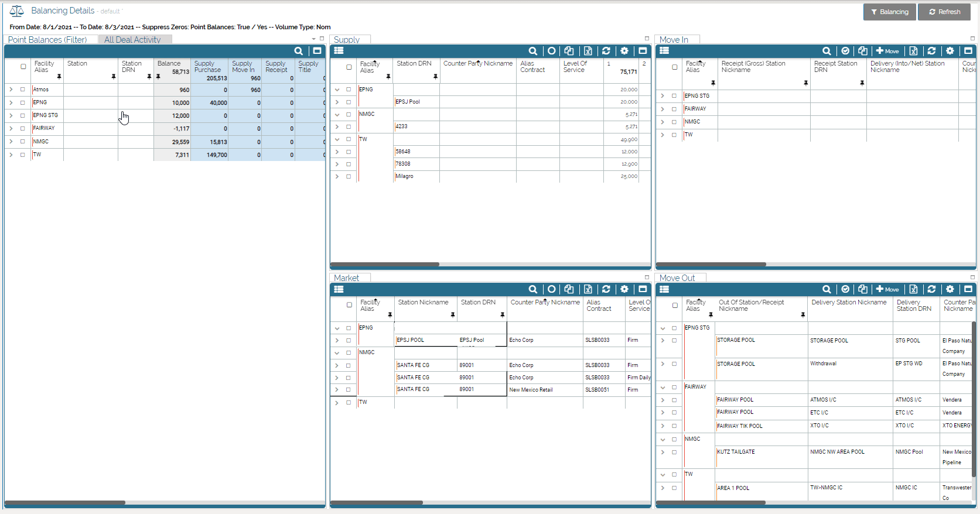Image resolution: width=980 pixels, height=514 pixels.
Task: Expand the Atmos row in Point Balances
Action: (11, 90)
